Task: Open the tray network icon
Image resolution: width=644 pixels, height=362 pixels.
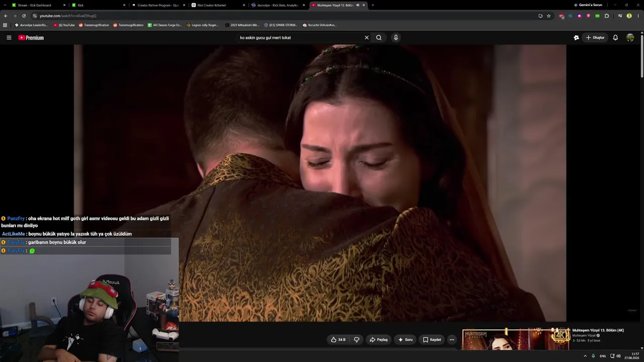Action: click(x=612, y=356)
